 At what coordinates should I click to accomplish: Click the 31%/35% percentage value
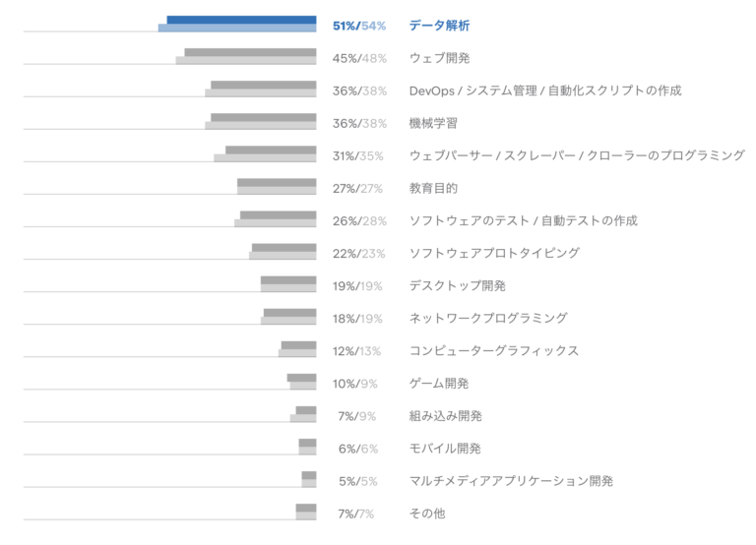(x=359, y=155)
